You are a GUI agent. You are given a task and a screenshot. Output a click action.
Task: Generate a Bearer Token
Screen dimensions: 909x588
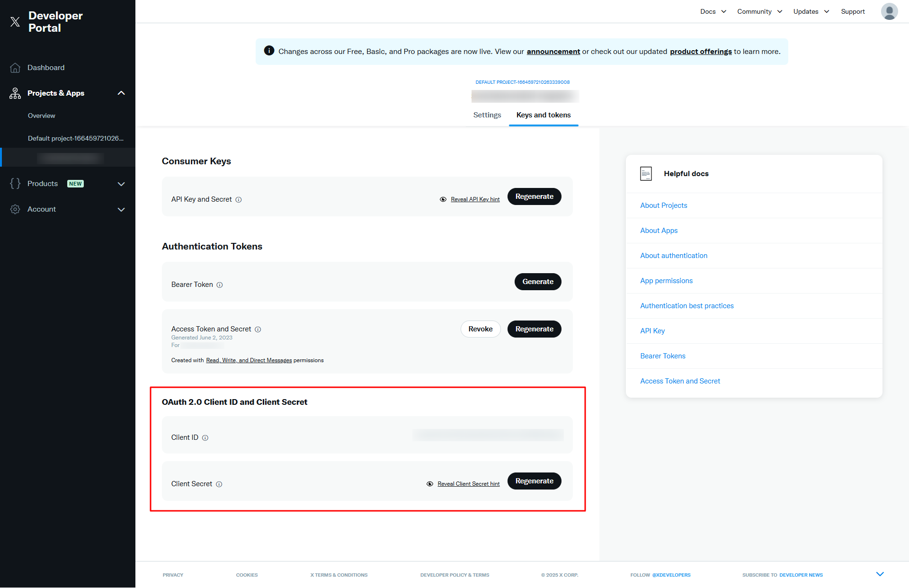(x=538, y=282)
